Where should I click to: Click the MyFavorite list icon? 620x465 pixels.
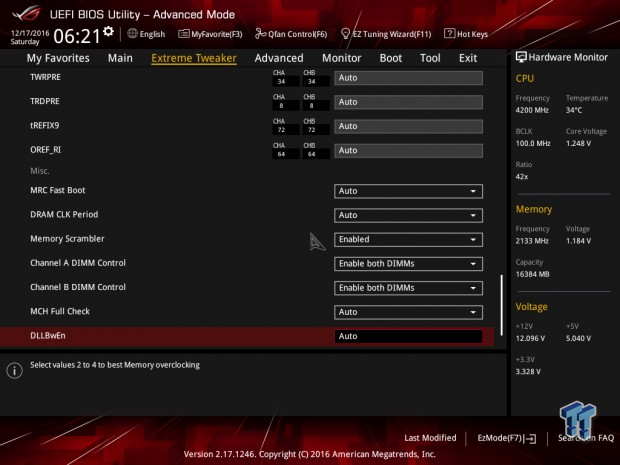pos(183,34)
